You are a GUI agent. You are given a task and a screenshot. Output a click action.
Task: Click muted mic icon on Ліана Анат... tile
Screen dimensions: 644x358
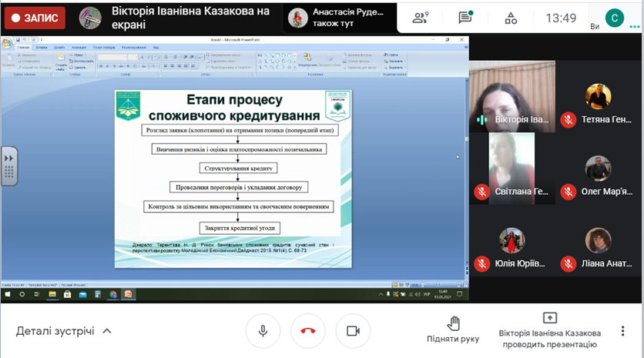pyautogui.click(x=569, y=263)
